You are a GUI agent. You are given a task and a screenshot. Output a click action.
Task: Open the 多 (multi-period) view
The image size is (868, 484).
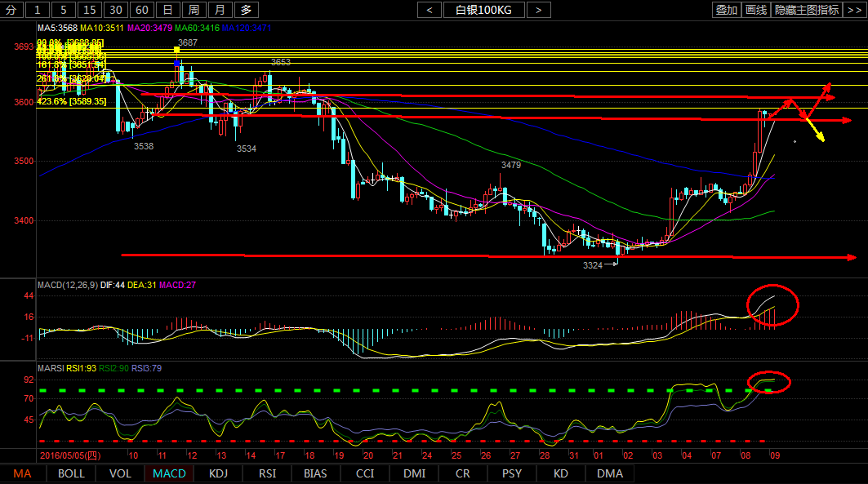246,10
